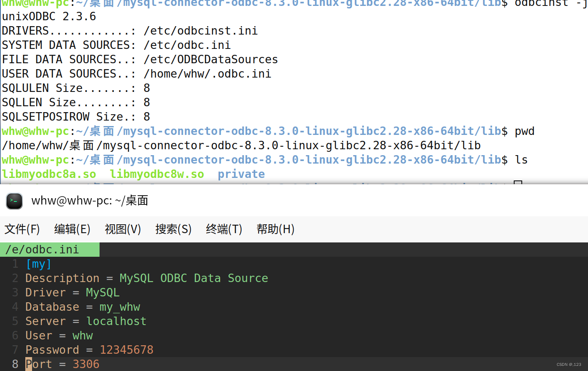
Task: Click the libmyodbc8a.so filename in ls output
Action: click(49, 174)
